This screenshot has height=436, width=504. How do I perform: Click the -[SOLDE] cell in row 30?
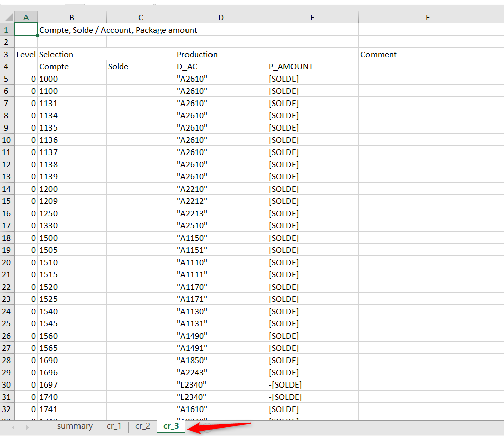pyautogui.click(x=312, y=384)
